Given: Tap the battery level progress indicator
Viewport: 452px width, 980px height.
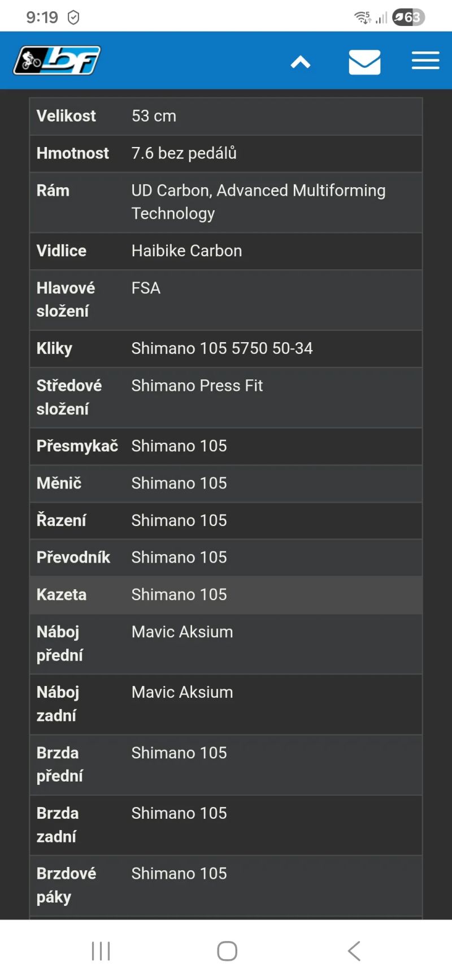Looking at the screenshot, I should pos(405,17).
